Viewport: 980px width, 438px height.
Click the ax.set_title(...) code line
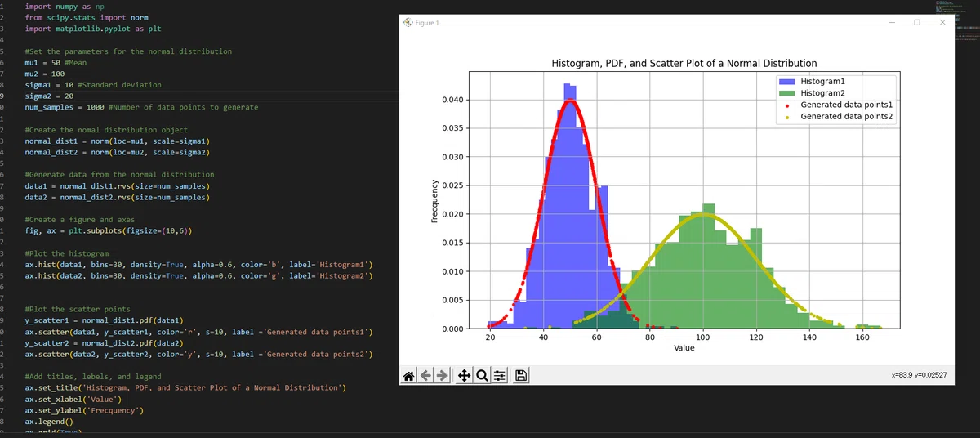187,387
